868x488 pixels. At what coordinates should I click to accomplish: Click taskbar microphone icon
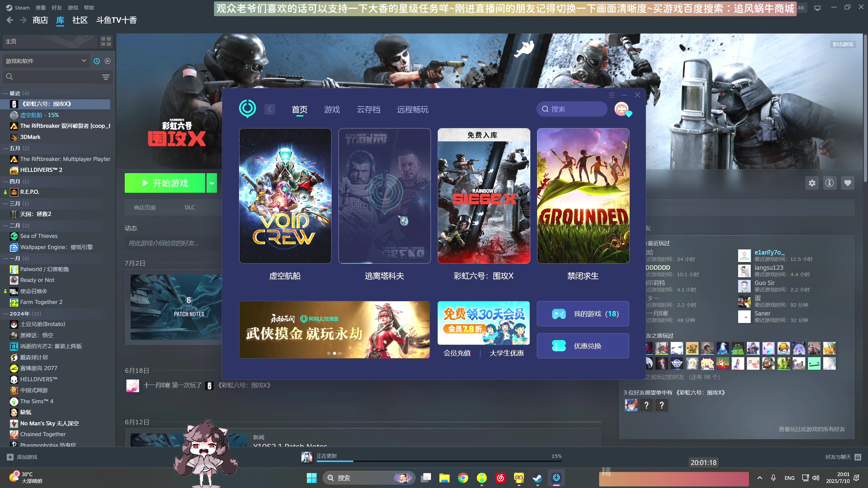tap(773, 478)
